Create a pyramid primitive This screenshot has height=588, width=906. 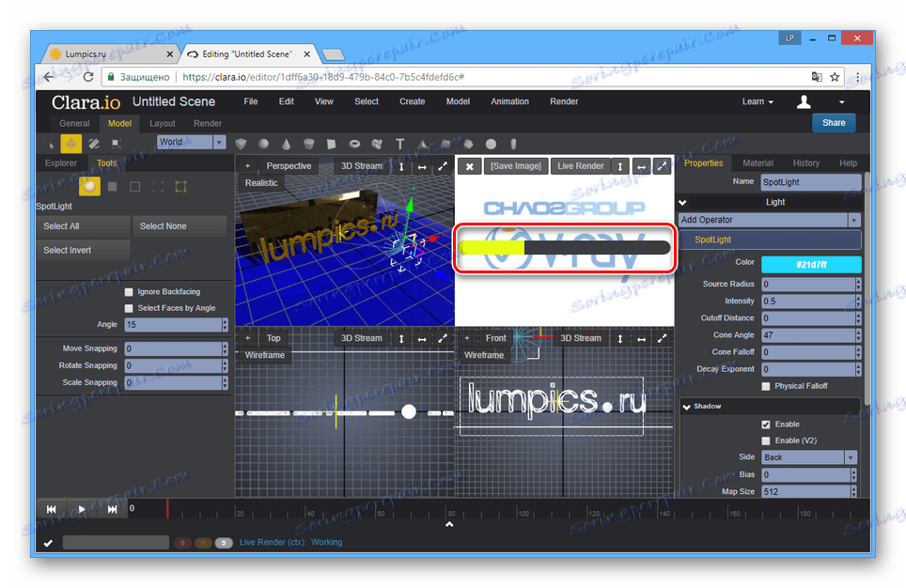click(x=422, y=144)
